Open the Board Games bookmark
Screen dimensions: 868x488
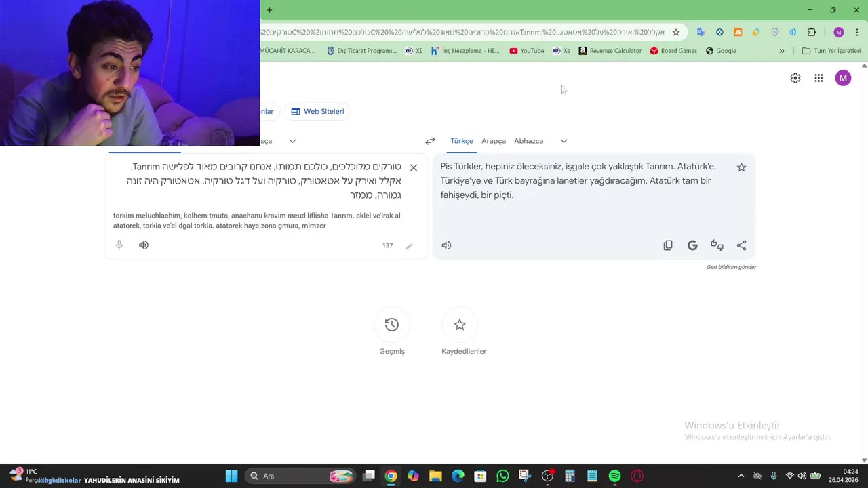pyautogui.click(x=673, y=51)
